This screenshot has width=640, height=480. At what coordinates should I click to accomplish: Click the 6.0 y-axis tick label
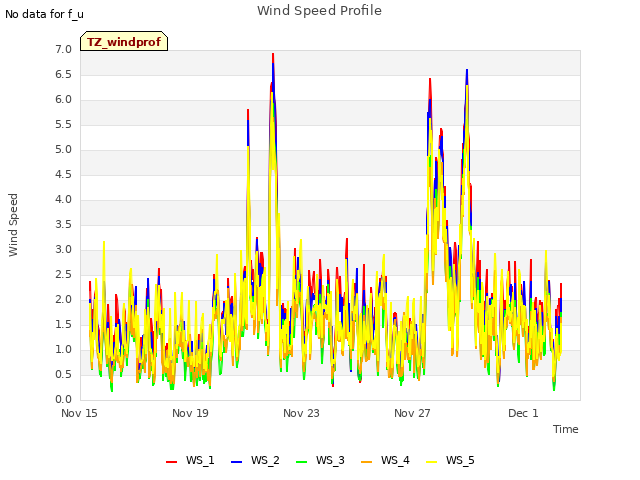pos(63,100)
